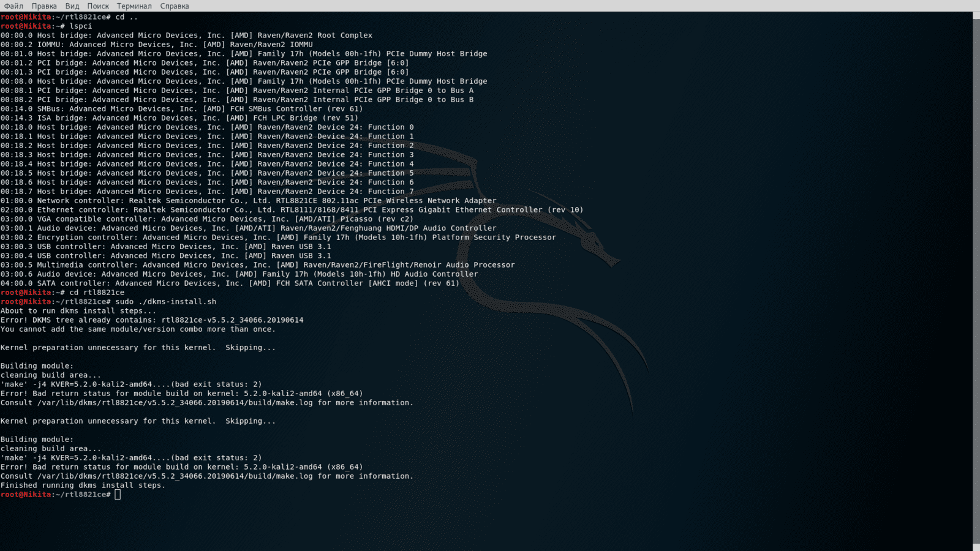
Task: Click the 00:01.0 PCIe Dummy Host Bridge line
Action: [x=244, y=54]
